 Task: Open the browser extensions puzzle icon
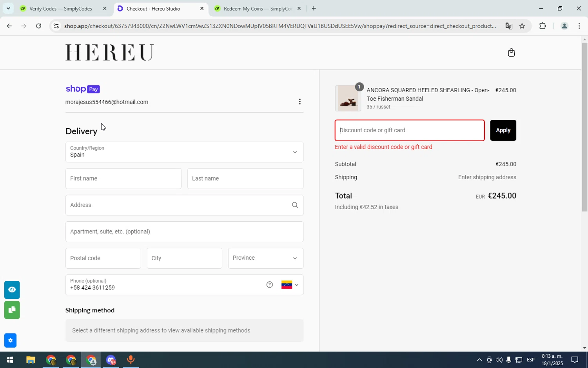[543, 26]
